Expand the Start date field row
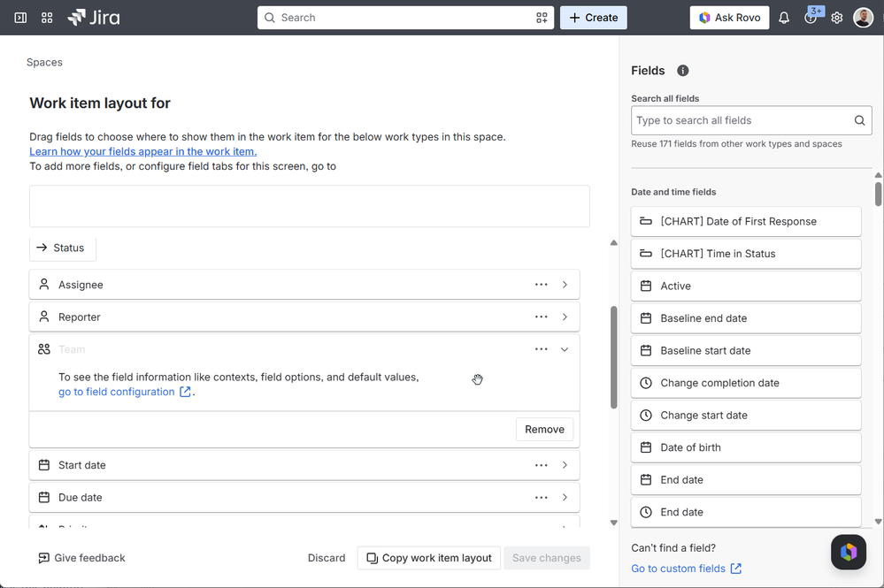The image size is (884, 588). [565, 465]
